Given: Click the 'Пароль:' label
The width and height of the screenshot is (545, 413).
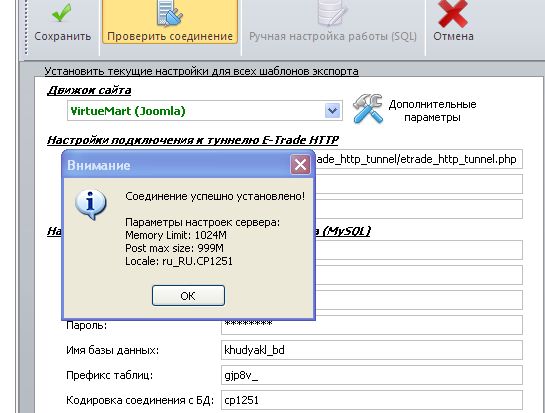Looking at the screenshot, I should click(87, 325).
